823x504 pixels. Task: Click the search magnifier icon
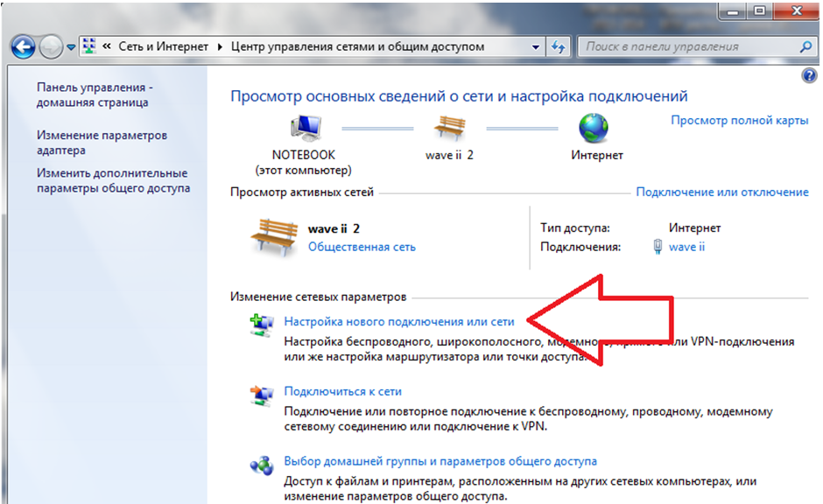[805, 46]
